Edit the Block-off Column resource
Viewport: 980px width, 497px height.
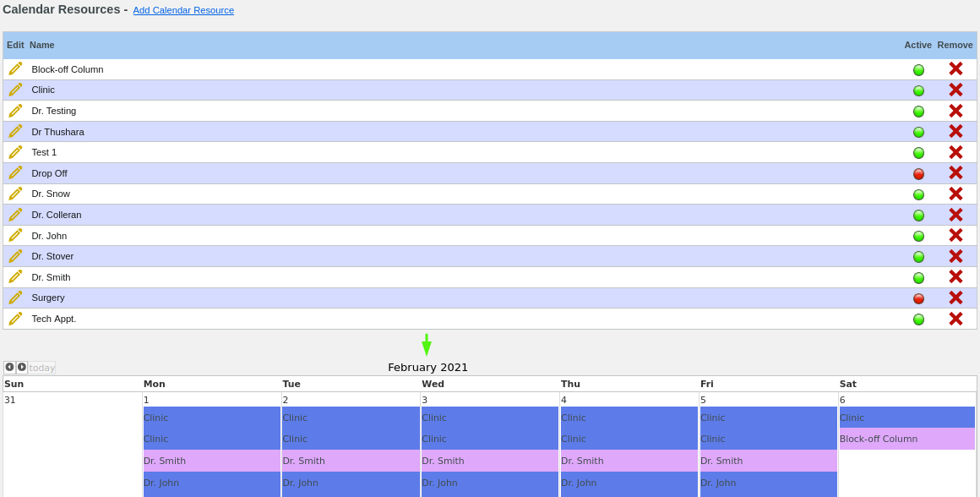pyautogui.click(x=15, y=68)
